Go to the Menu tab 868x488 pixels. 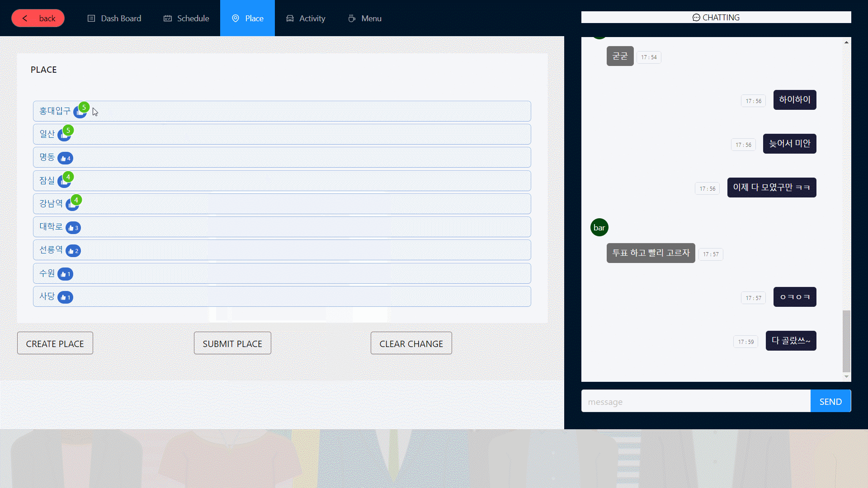click(364, 18)
